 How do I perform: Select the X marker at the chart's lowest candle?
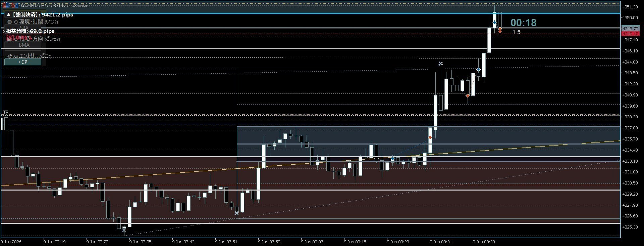click(124, 230)
